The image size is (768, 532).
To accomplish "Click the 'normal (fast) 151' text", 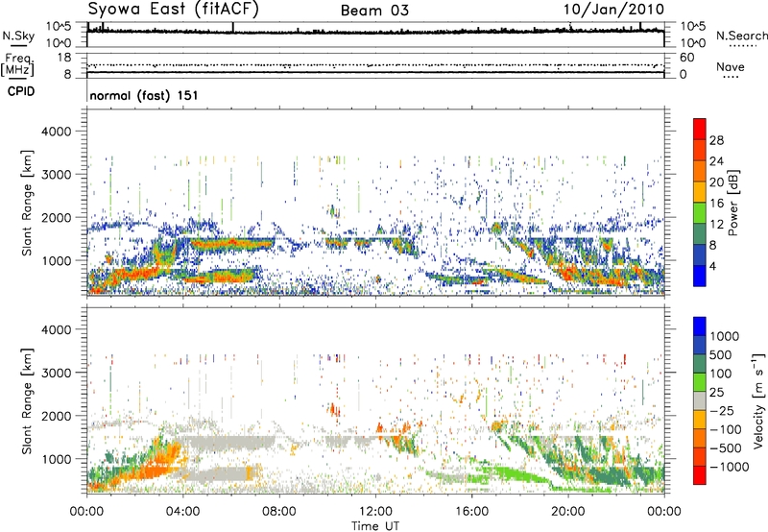I will coord(144,95).
